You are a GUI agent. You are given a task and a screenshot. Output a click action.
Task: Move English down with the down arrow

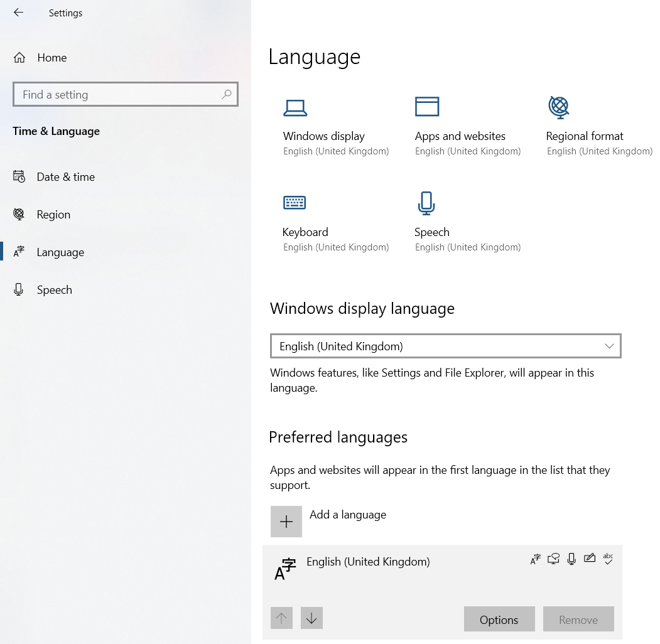311,618
